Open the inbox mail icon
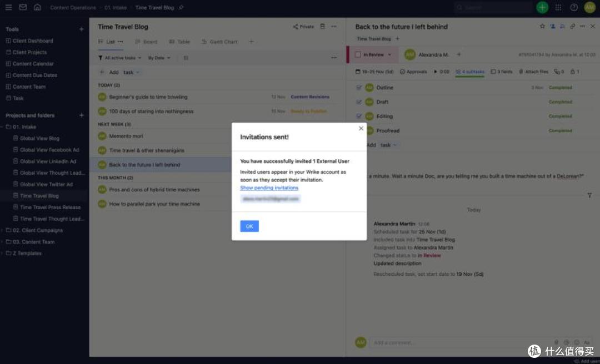600x364 pixels. 23,7
